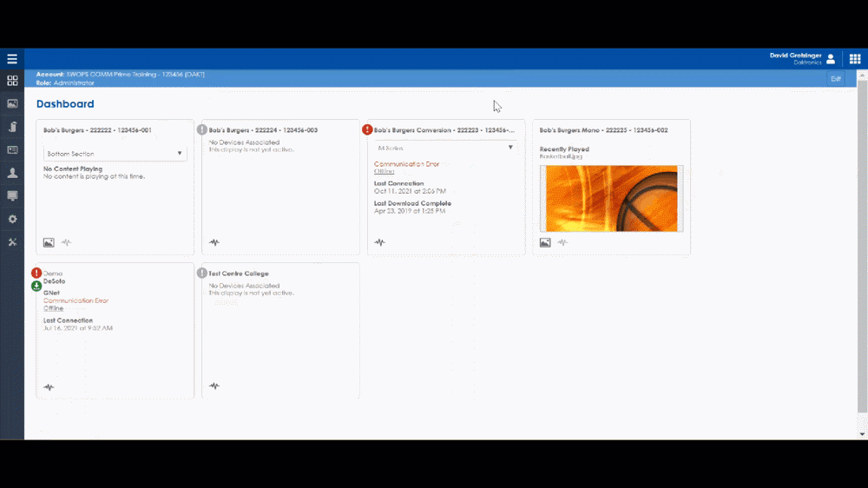This screenshot has width=868, height=488.
Task: Click Offline link on Bob's Burgers Conversion card
Action: pos(384,171)
